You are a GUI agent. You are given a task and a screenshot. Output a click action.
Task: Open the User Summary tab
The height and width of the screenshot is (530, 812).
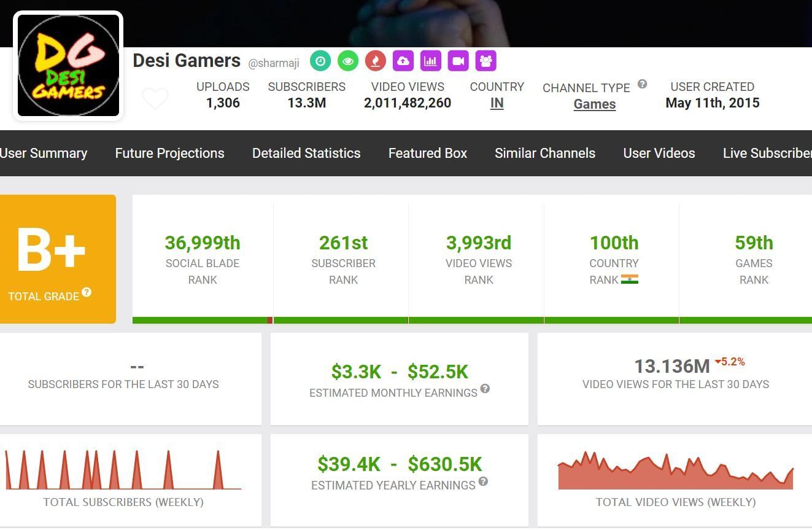point(44,153)
